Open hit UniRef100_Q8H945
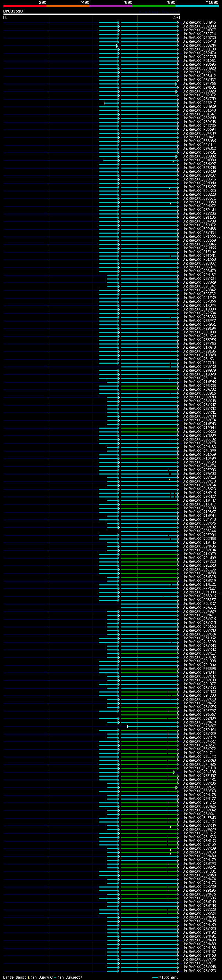The image size is (222, 980). click(x=199, y=23)
